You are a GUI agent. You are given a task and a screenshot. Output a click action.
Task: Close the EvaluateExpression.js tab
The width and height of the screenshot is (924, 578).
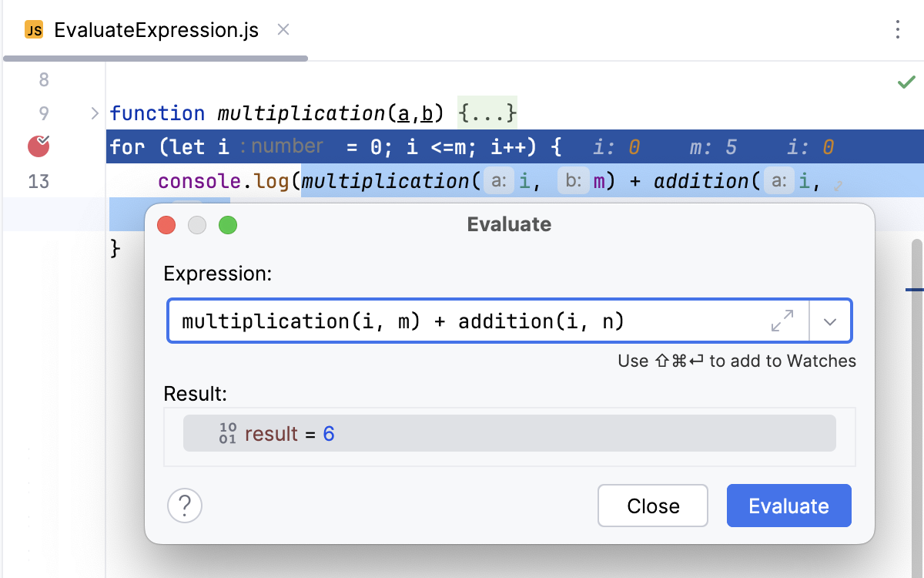pos(283,30)
